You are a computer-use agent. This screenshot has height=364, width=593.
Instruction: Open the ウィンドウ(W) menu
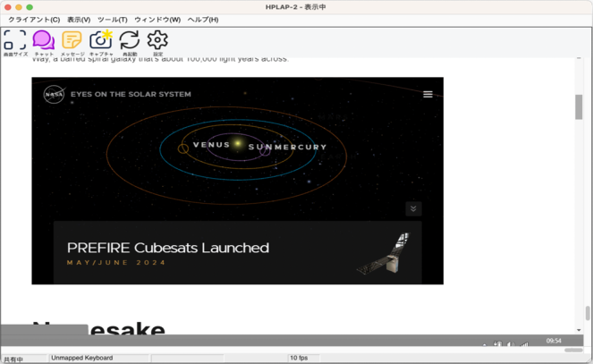157,20
